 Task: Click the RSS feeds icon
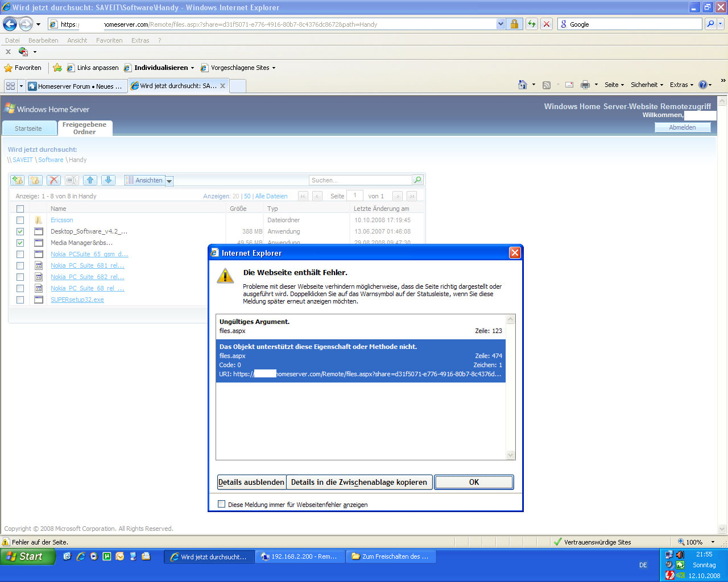coord(547,85)
